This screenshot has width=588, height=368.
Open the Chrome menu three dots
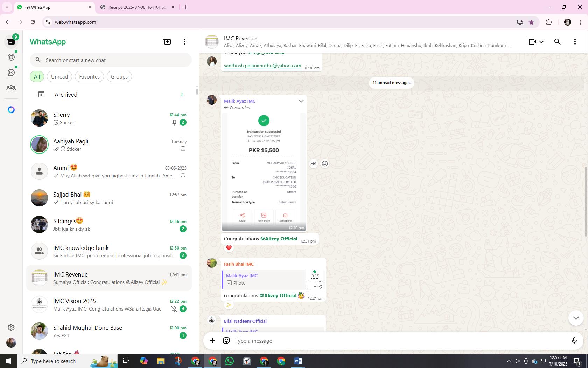coord(580,22)
